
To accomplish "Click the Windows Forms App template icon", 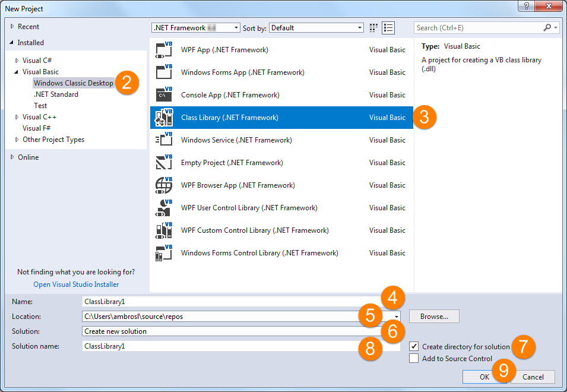I will 164,72.
